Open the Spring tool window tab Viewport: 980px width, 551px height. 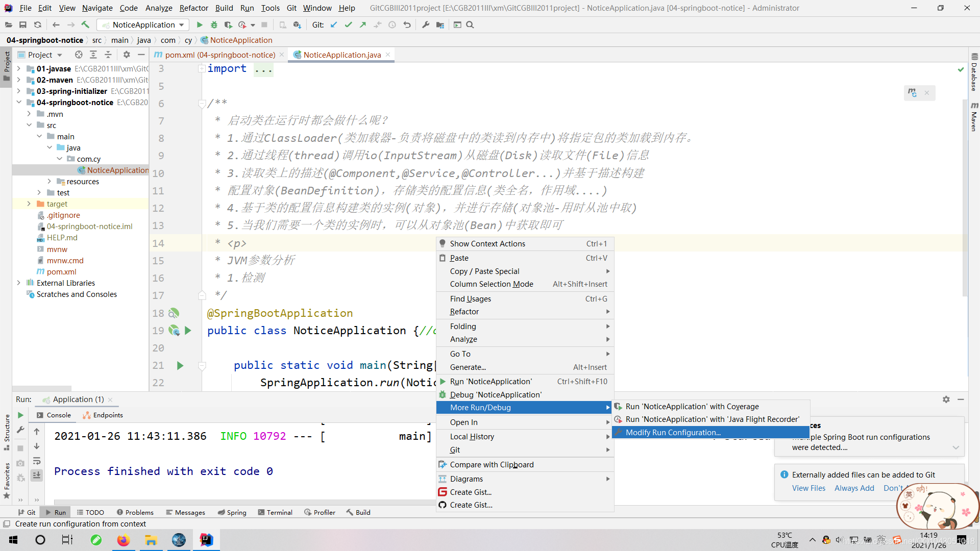tap(232, 512)
